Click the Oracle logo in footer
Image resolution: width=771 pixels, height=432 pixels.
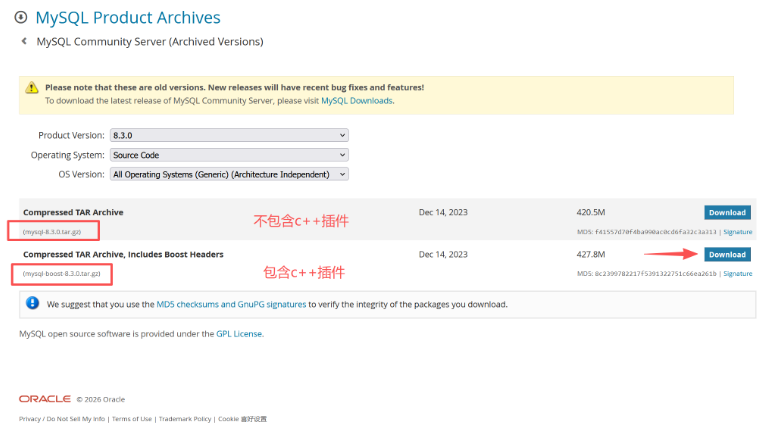click(45, 399)
